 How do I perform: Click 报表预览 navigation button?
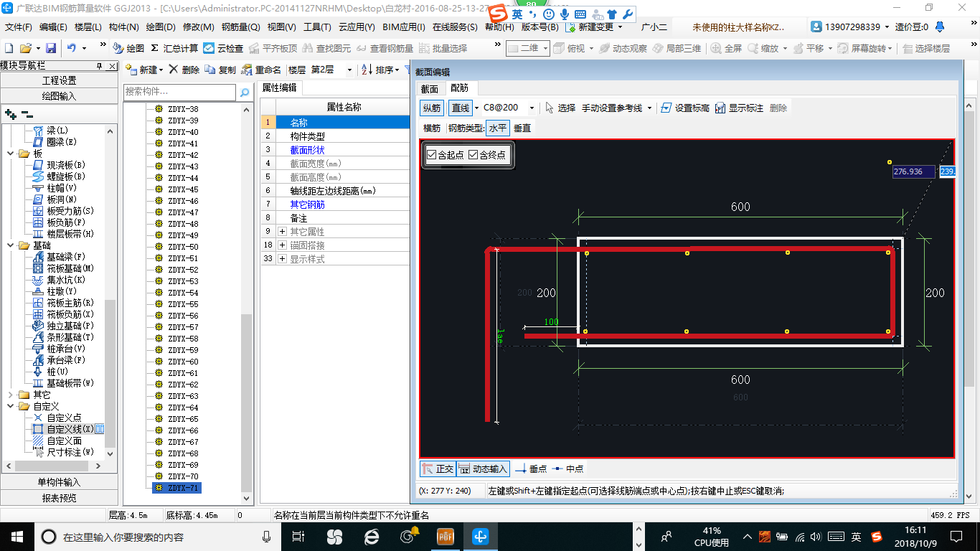point(59,497)
